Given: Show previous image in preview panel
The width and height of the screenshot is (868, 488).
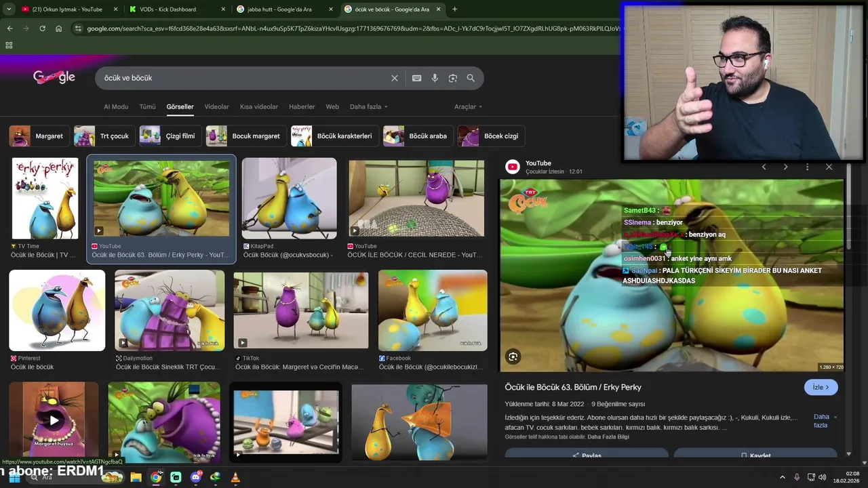Looking at the screenshot, I should 764,167.
